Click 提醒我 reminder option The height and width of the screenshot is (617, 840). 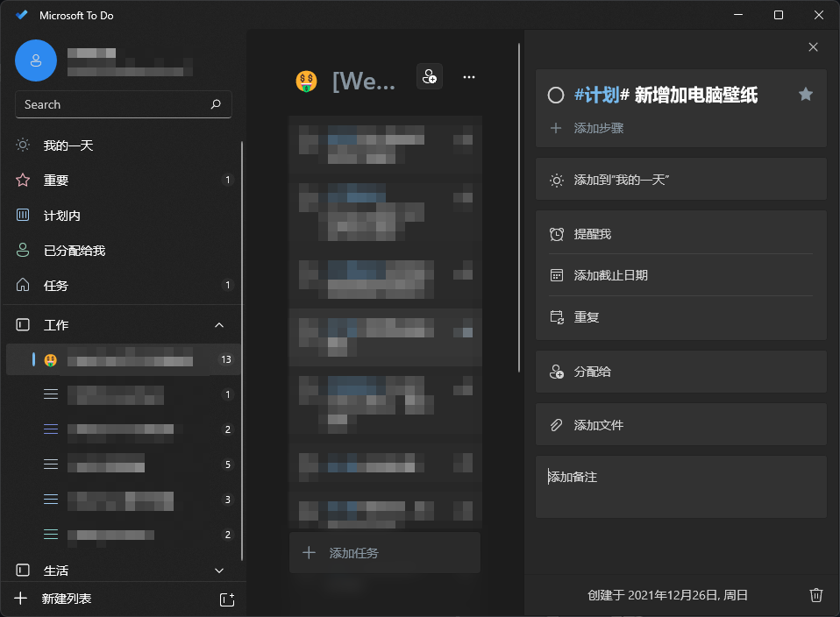pyautogui.click(x=681, y=234)
